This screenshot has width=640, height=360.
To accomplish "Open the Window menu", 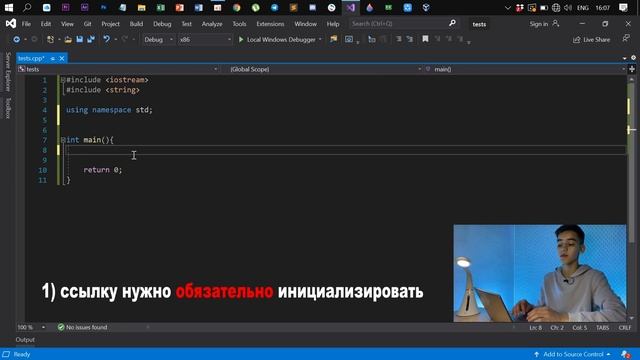I will pos(305,24).
